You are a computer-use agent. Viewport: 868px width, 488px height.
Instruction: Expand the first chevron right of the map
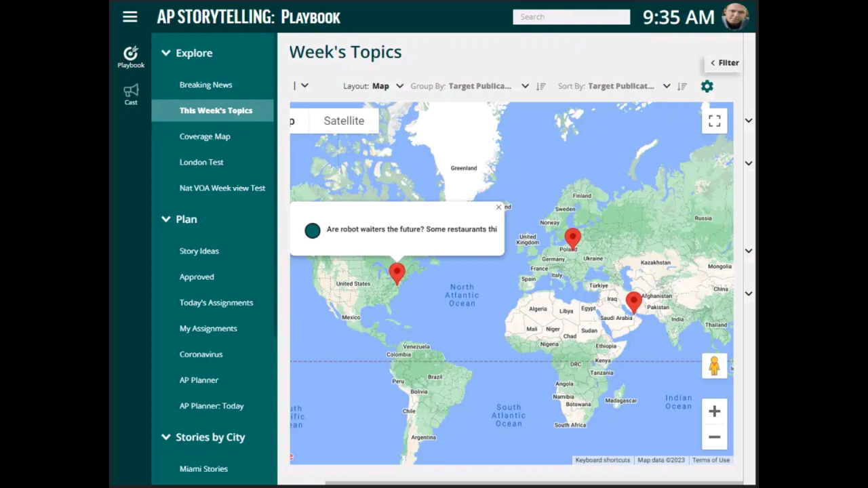749,121
